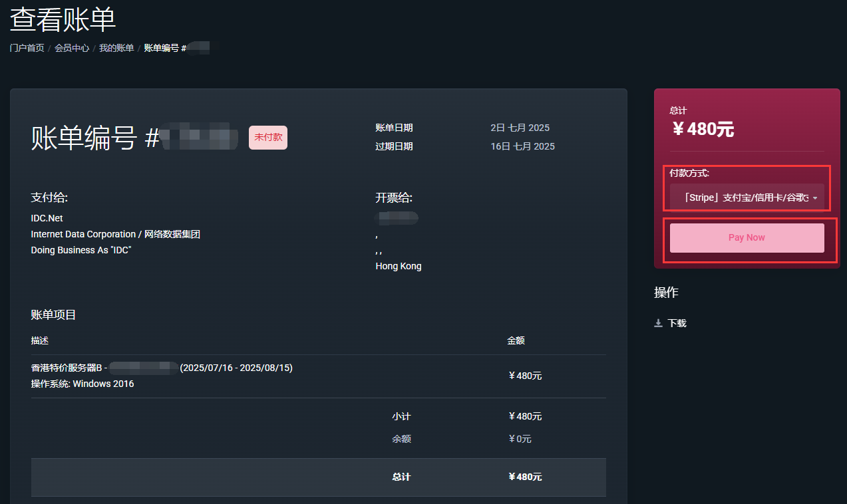Click the 下载 download link
This screenshot has height=504, width=847.
tap(677, 323)
